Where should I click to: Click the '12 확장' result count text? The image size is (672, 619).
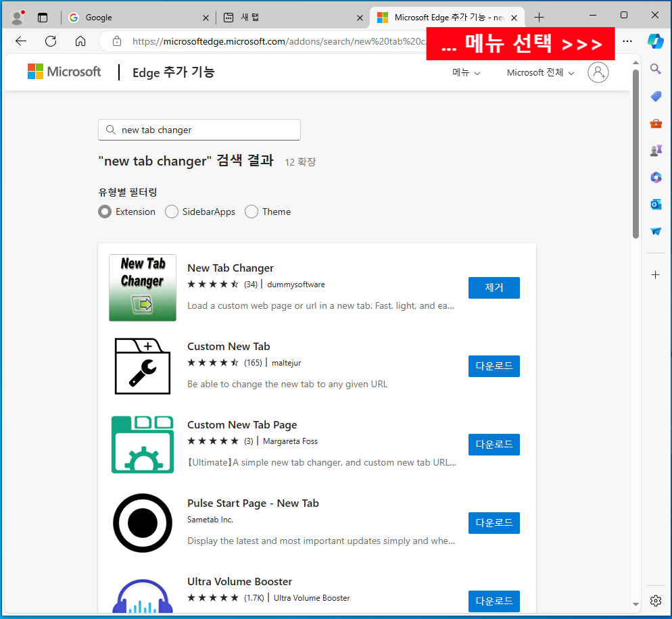[300, 162]
